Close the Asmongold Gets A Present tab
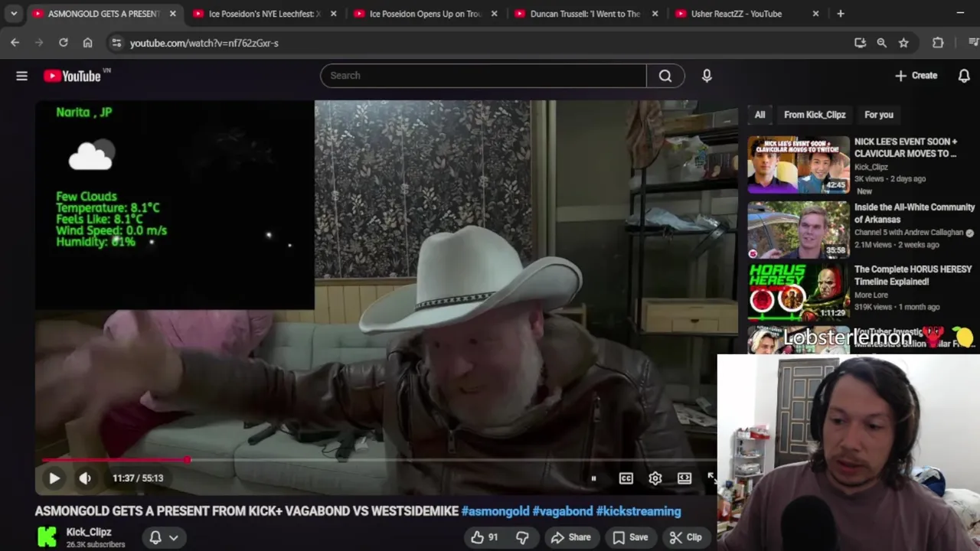 (x=172, y=14)
